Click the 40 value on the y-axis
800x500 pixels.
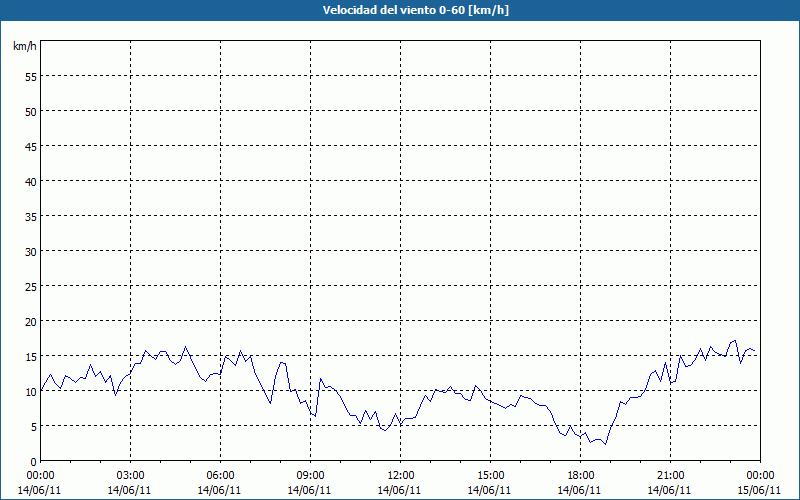[31, 182]
